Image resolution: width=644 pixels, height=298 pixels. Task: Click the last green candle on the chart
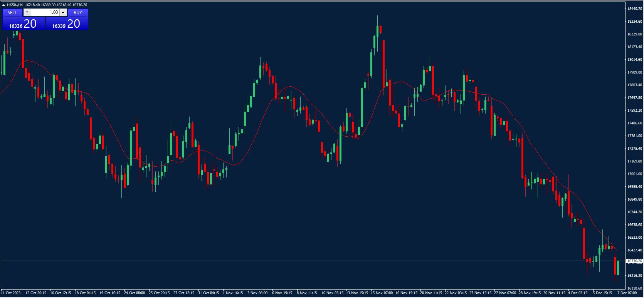618,268
